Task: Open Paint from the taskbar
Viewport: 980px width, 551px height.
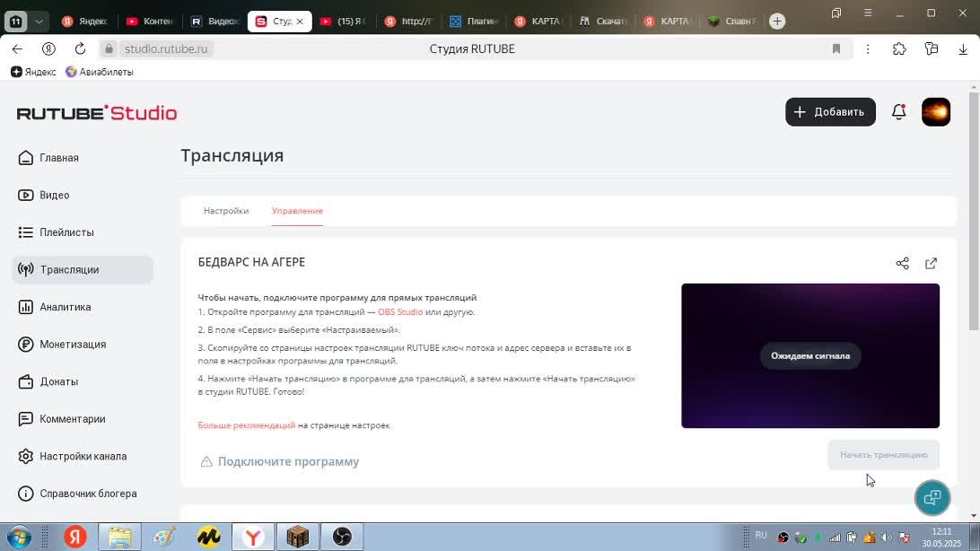Action: click(164, 538)
